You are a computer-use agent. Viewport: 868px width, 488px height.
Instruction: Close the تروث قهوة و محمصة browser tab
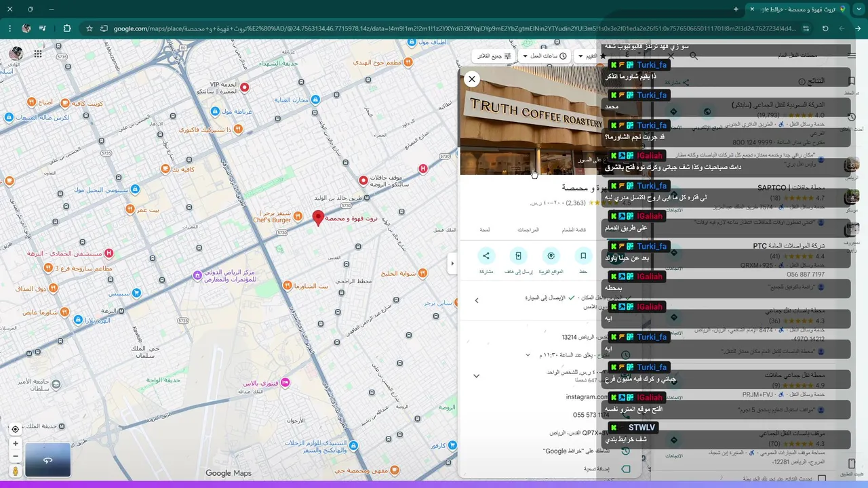point(751,9)
